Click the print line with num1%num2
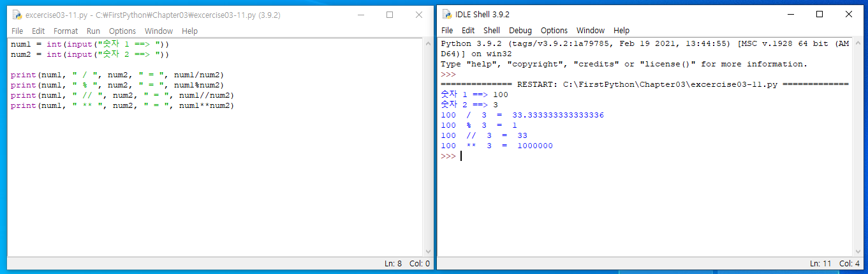The height and width of the screenshot is (274, 868). pyautogui.click(x=117, y=85)
